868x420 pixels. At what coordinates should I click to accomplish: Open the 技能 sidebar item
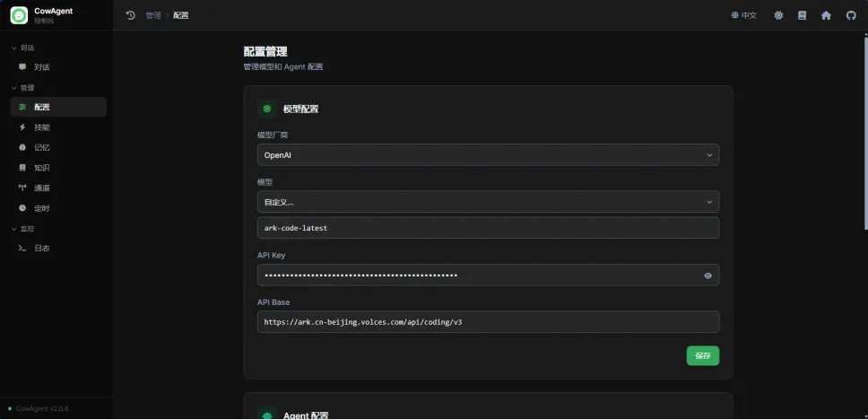(x=58, y=127)
